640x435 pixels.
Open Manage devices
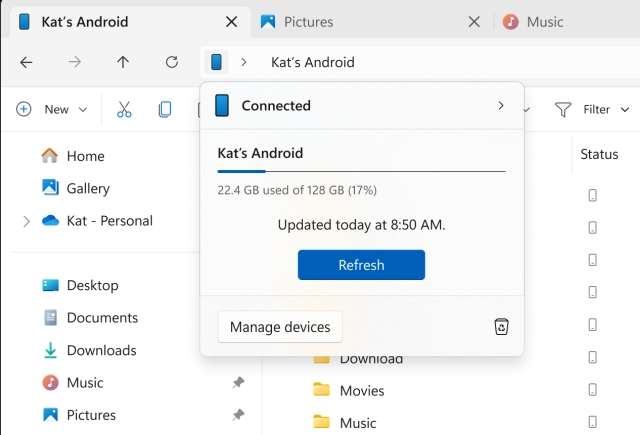tap(280, 327)
